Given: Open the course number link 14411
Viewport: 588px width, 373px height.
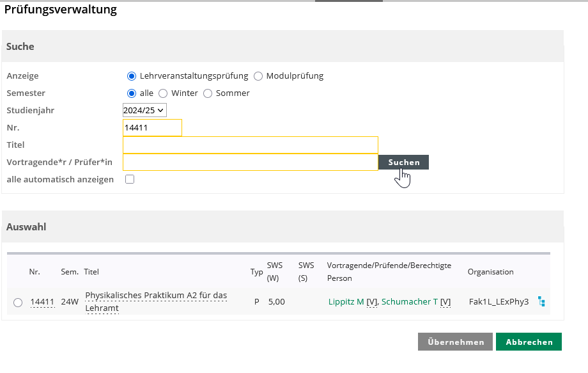Looking at the screenshot, I should (x=42, y=302).
